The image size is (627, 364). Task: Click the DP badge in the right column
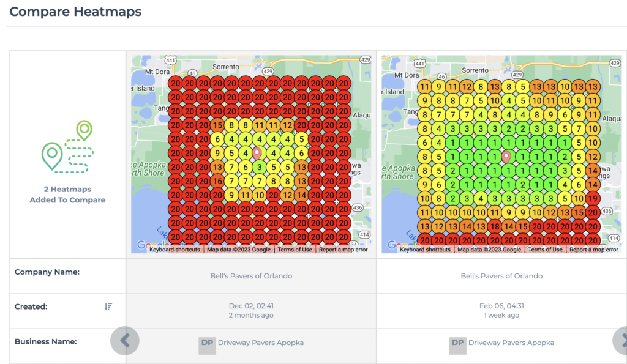coord(457,343)
